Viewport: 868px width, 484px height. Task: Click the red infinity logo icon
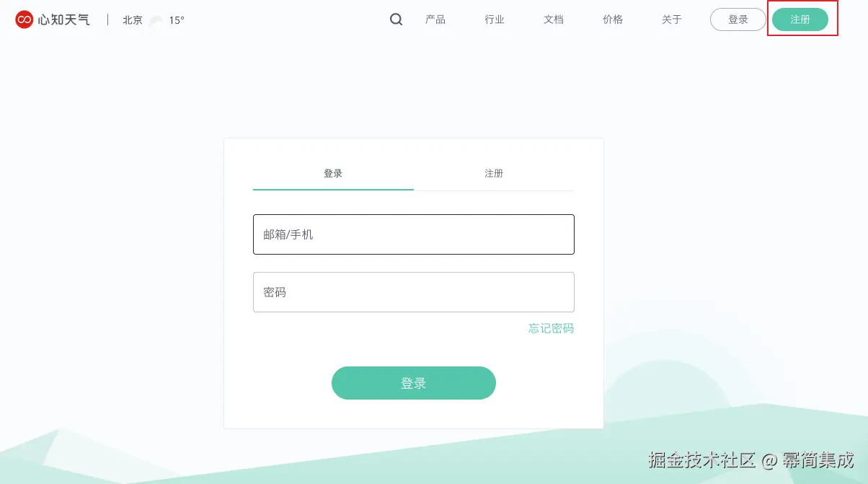(25, 19)
